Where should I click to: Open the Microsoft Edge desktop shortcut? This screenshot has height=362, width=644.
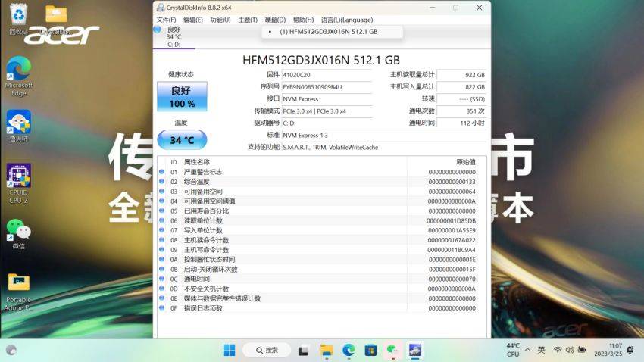click(x=18, y=76)
